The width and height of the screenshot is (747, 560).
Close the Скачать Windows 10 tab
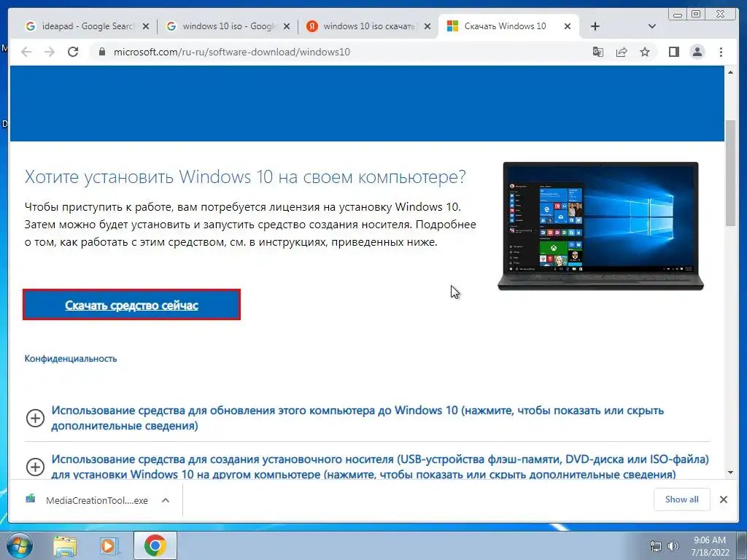[568, 26]
